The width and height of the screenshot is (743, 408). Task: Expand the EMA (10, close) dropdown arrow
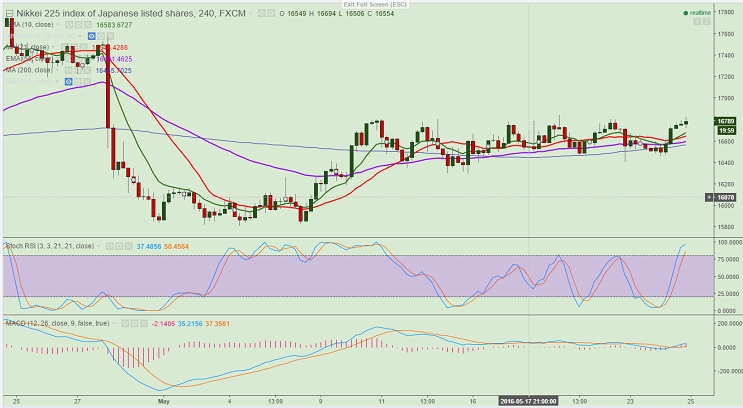click(58, 25)
